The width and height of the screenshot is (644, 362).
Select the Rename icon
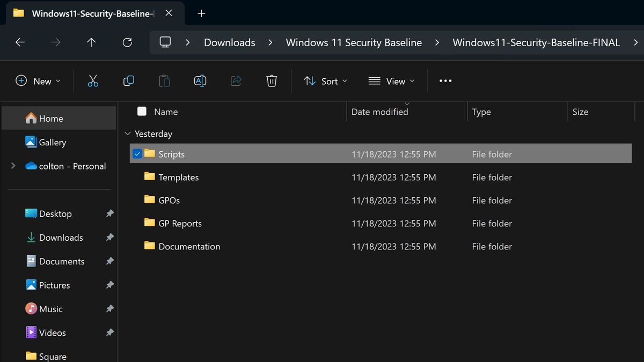tap(200, 81)
